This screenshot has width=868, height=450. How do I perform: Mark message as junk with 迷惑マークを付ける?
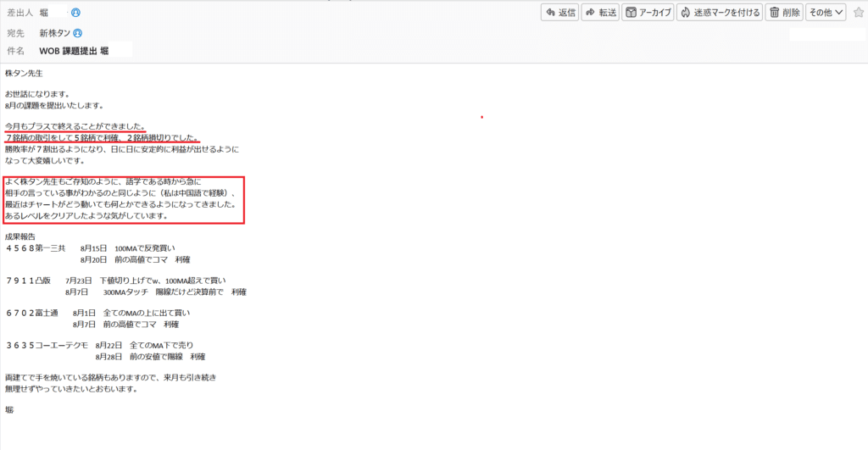720,13
